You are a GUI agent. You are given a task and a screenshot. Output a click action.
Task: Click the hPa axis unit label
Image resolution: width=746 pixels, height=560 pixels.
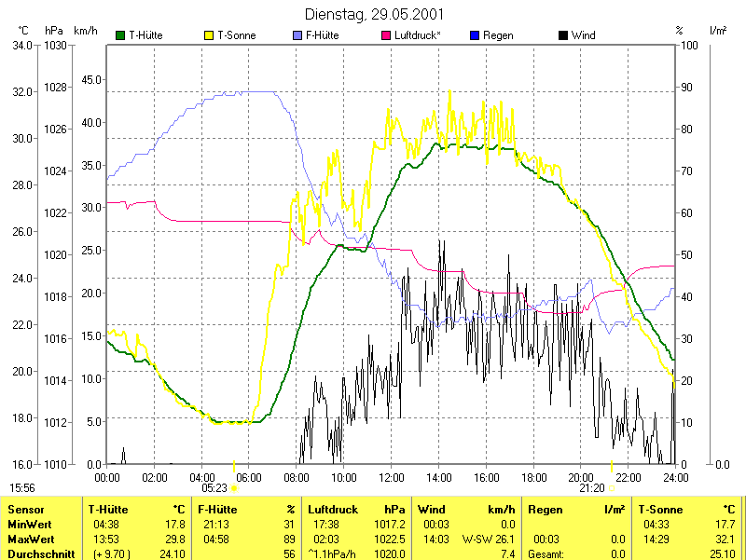click(x=54, y=31)
